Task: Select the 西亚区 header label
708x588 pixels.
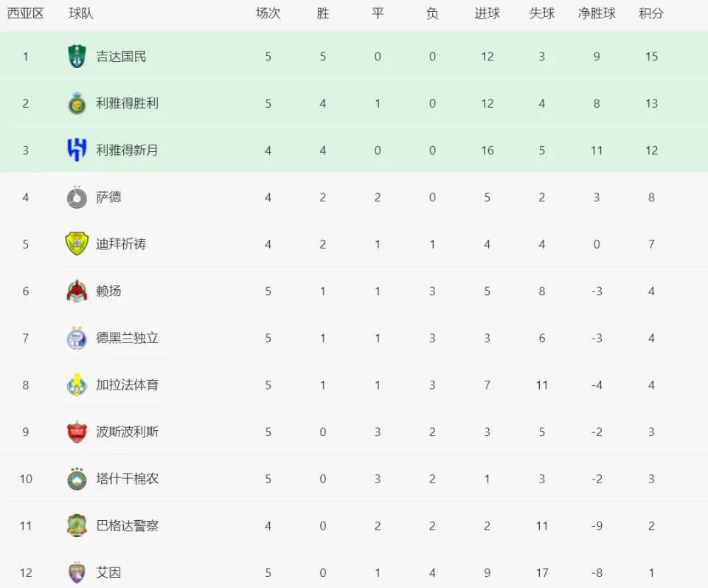Action: pos(26,13)
